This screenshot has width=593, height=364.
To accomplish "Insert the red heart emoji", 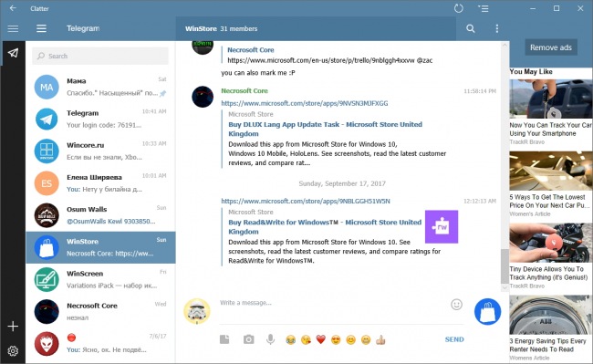I will coord(321,339).
